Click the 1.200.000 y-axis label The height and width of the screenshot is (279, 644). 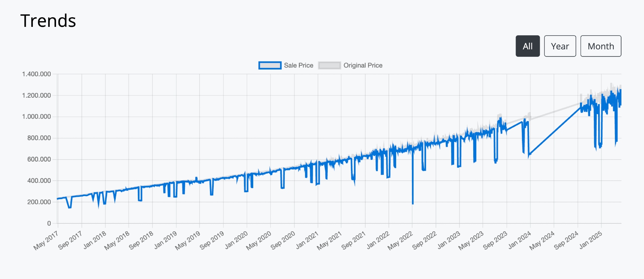(37, 95)
